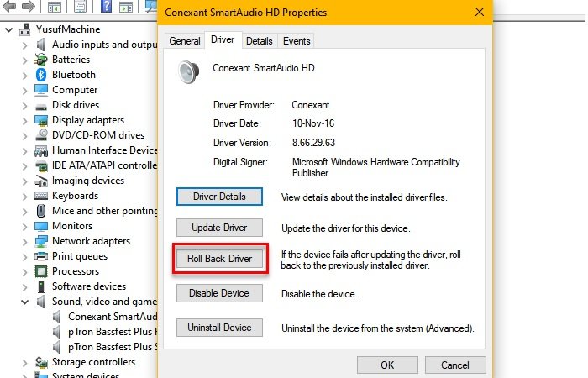Viewport: 588px width, 378px height.
Task: Expand the Display adapters category
Action: point(24,120)
